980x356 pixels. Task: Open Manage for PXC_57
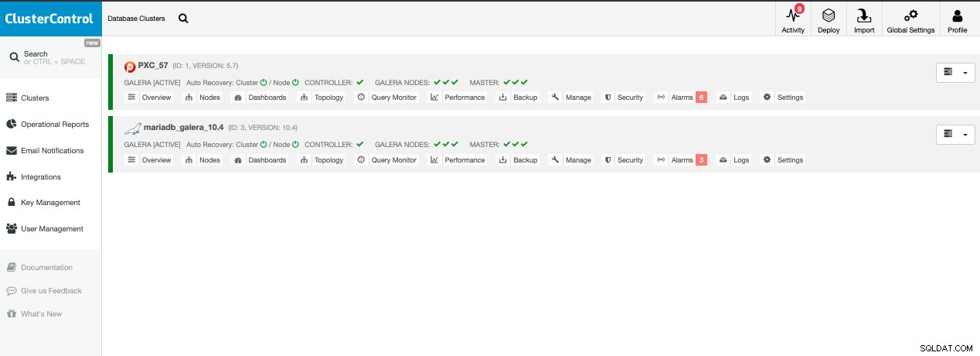point(571,98)
